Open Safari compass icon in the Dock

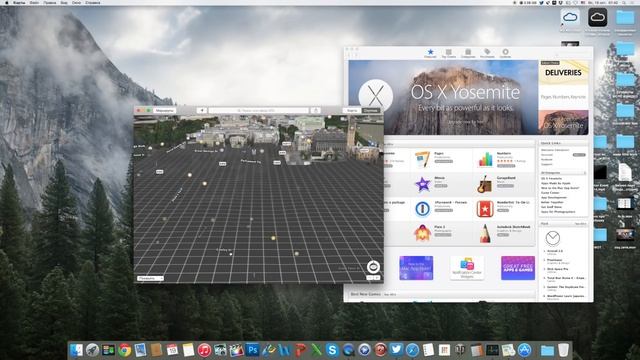point(412,350)
